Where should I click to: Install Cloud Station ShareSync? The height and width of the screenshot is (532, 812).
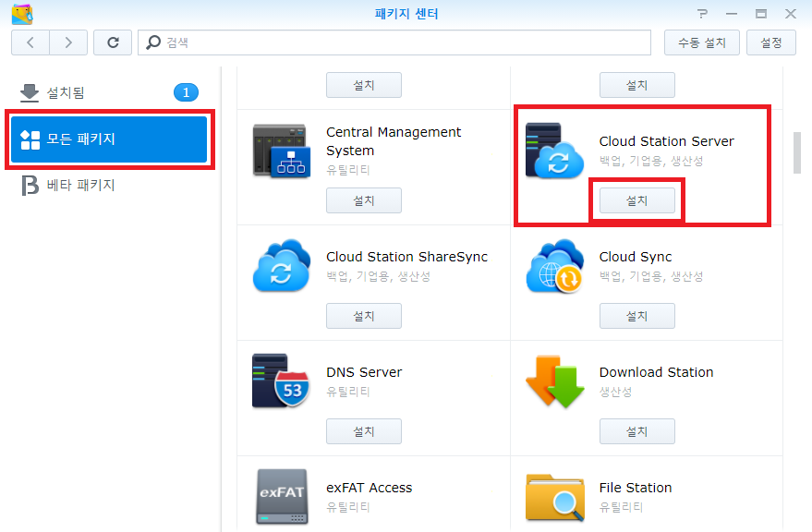364,316
